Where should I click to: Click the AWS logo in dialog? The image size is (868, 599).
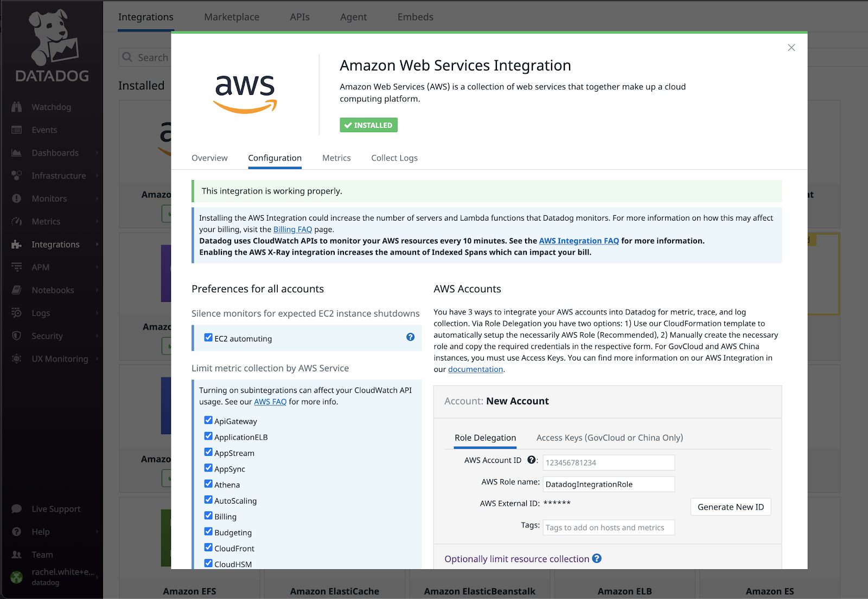pos(245,94)
